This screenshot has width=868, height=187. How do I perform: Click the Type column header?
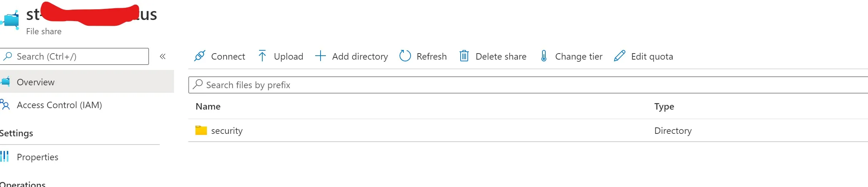[x=664, y=106]
